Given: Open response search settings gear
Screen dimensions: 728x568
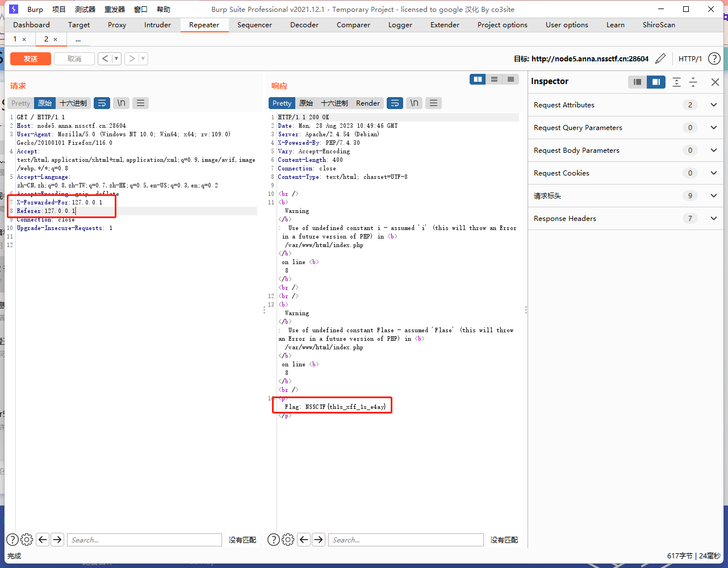Looking at the screenshot, I should (x=288, y=540).
